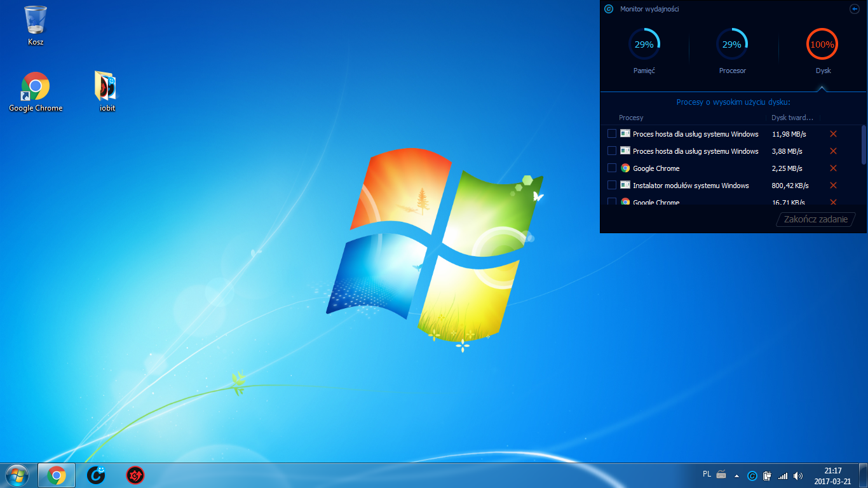The width and height of the screenshot is (868, 488).
Task: Open the taskbar clock and date
Action: (832, 476)
